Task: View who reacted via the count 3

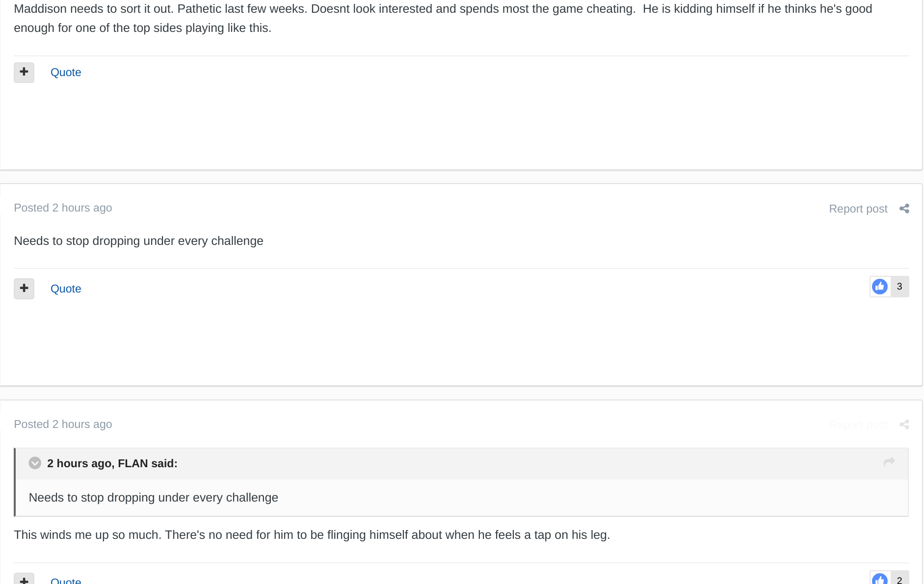Action: point(899,287)
